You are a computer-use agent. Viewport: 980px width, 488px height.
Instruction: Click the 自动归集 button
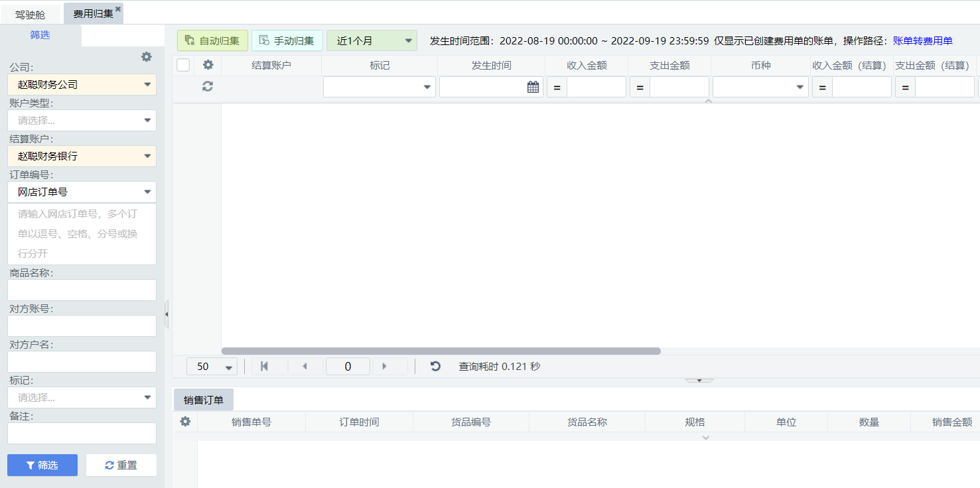212,40
